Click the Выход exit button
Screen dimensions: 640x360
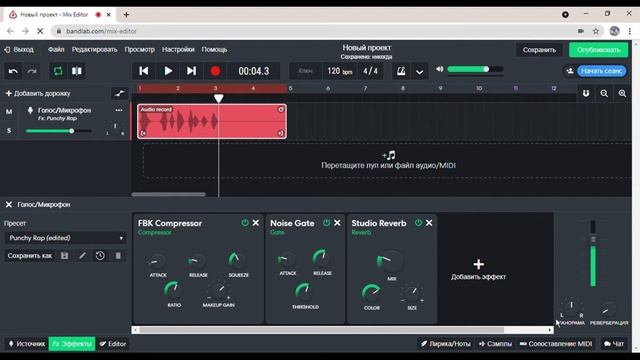(19, 49)
